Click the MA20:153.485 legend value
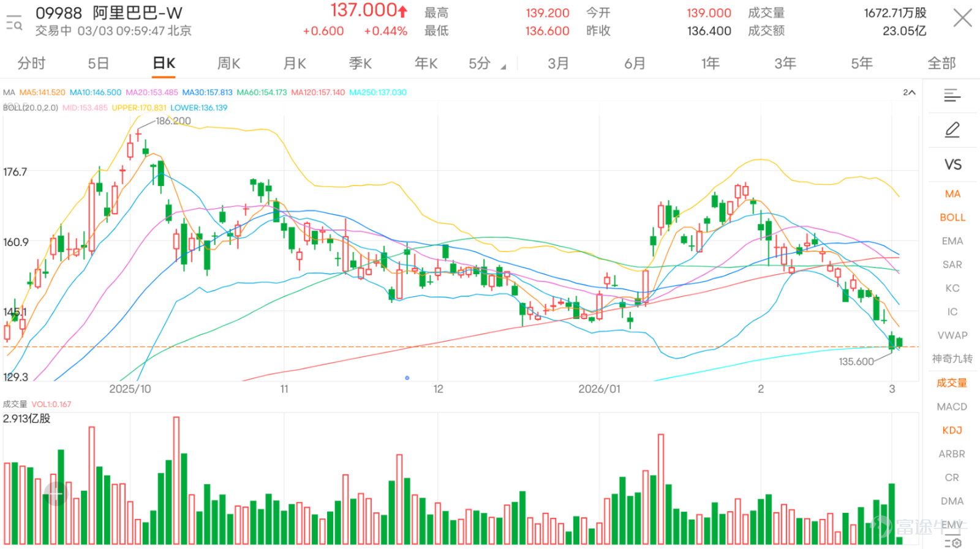The image size is (980, 549). (x=152, y=92)
